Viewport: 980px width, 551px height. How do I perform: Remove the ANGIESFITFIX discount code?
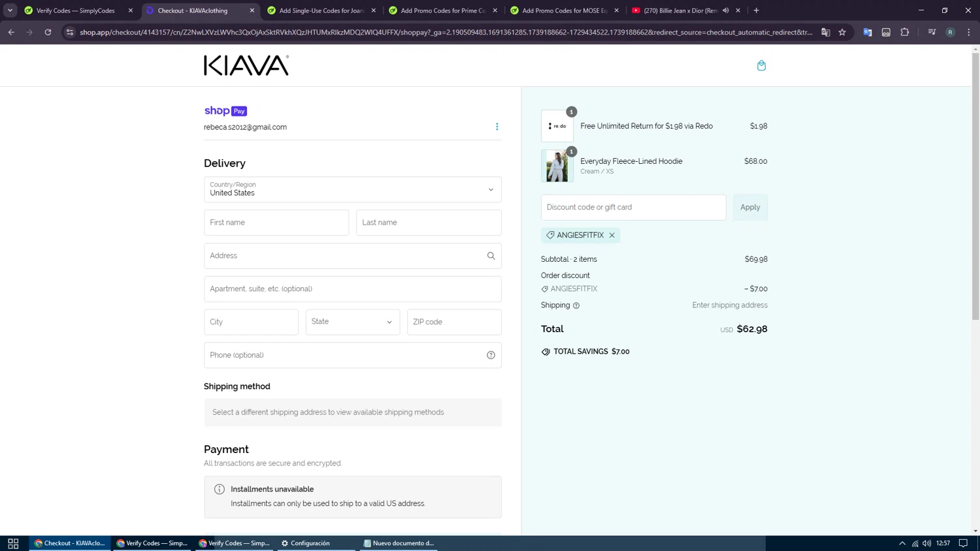click(x=612, y=235)
